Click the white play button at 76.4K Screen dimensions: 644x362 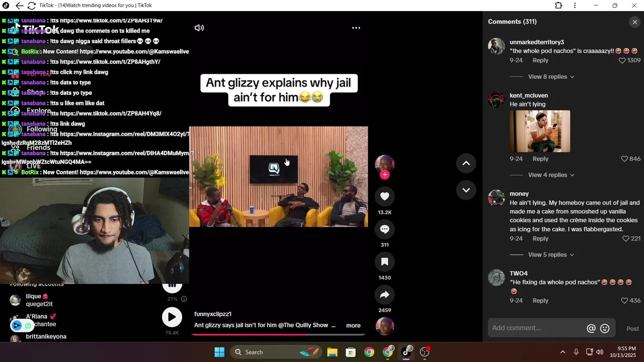click(172, 317)
